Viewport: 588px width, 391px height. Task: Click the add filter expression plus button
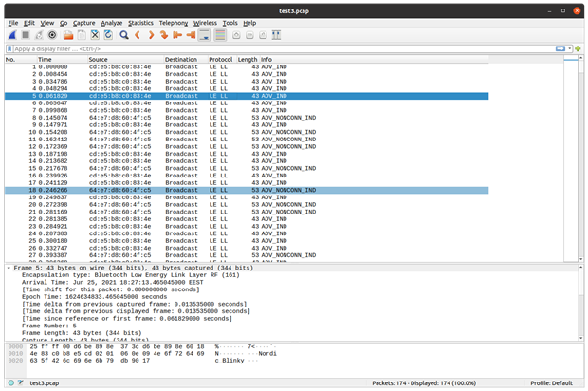click(579, 48)
